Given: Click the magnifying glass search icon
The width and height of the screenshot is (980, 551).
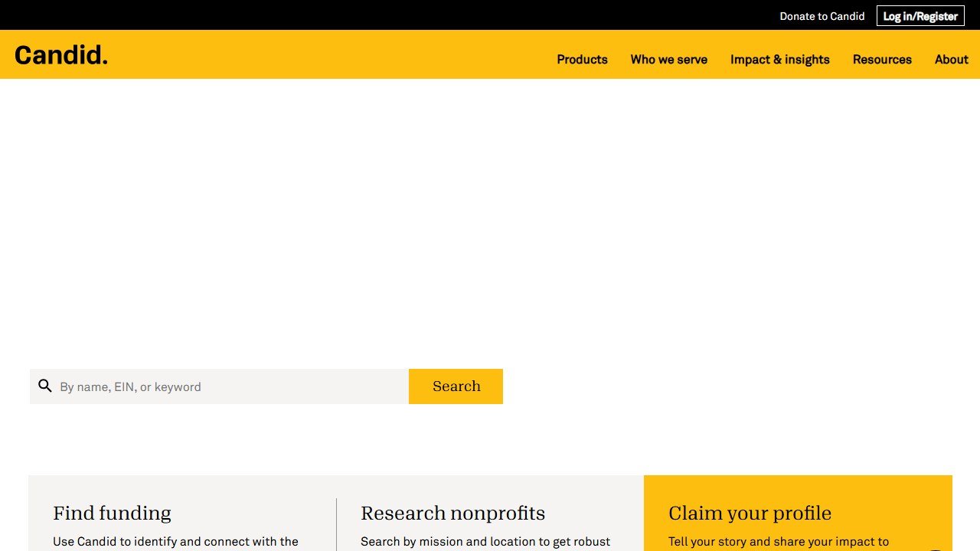Looking at the screenshot, I should [x=45, y=386].
